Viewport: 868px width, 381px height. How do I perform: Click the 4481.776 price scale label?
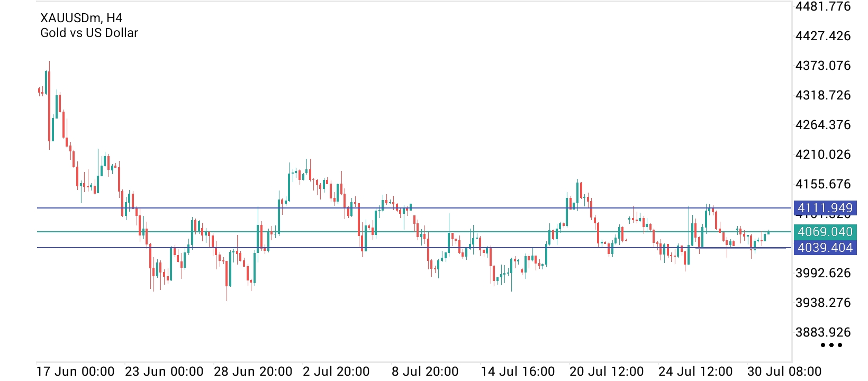(823, 6)
